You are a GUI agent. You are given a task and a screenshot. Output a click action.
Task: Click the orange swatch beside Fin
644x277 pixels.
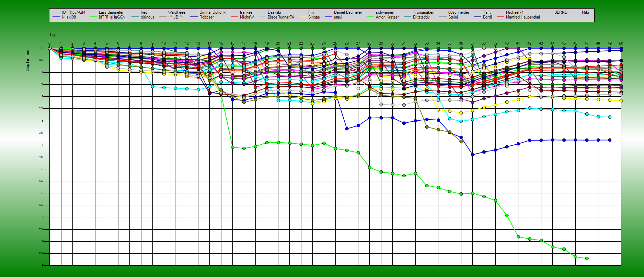(303, 12)
